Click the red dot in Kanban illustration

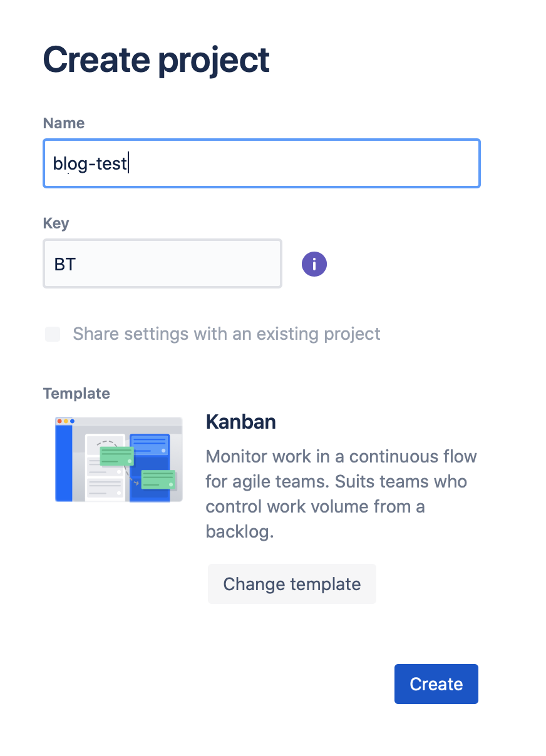click(x=59, y=421)
